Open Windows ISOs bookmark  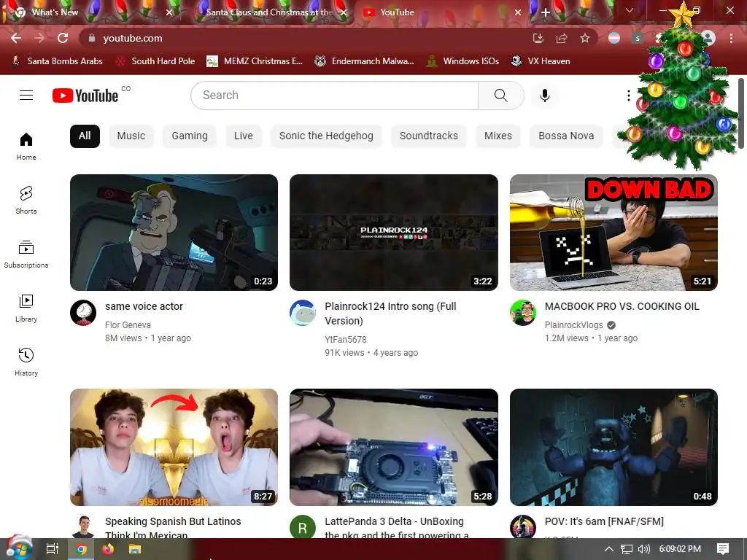tap(462, 61)
